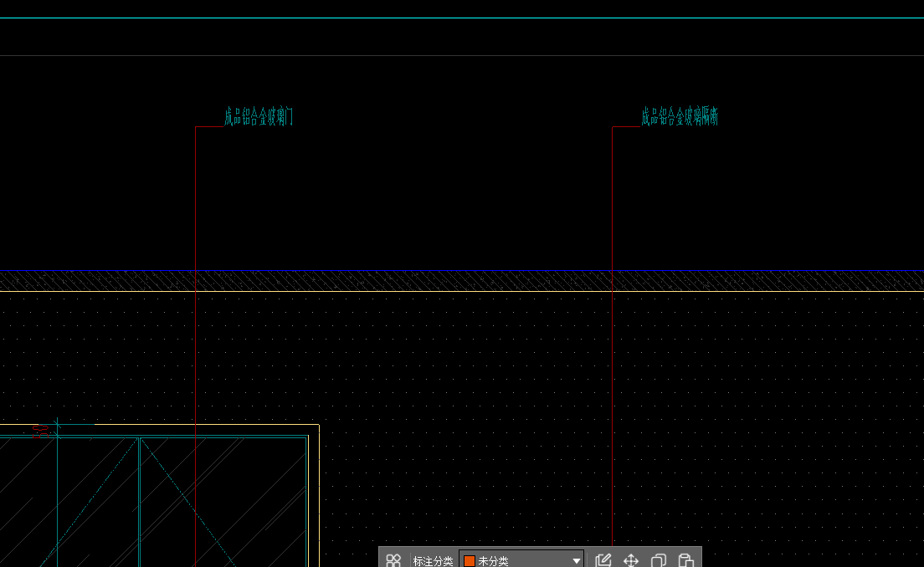Click the move cross-arrows icon
Viewport: 924px width, 567px height.
(630, 560)
